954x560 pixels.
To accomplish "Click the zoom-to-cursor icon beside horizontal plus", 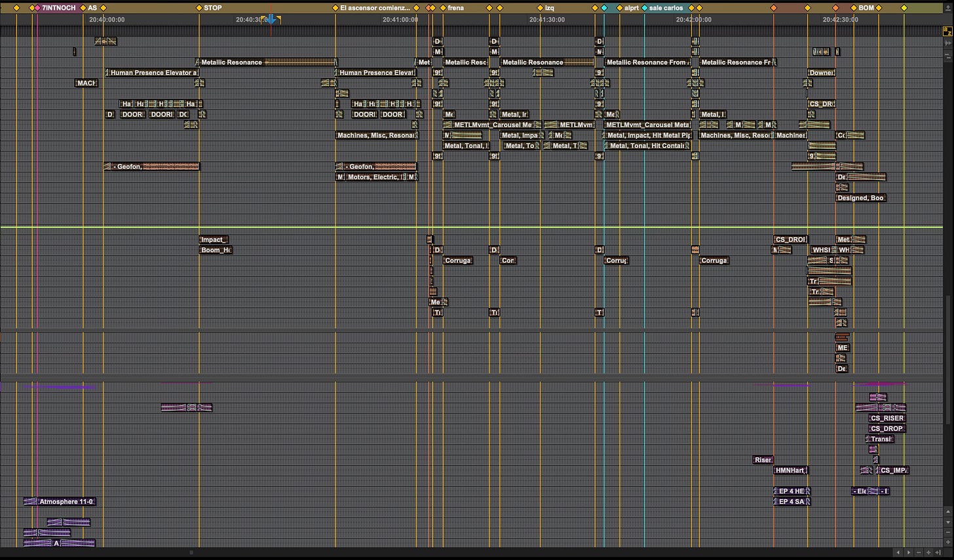I will pos(938,553).
